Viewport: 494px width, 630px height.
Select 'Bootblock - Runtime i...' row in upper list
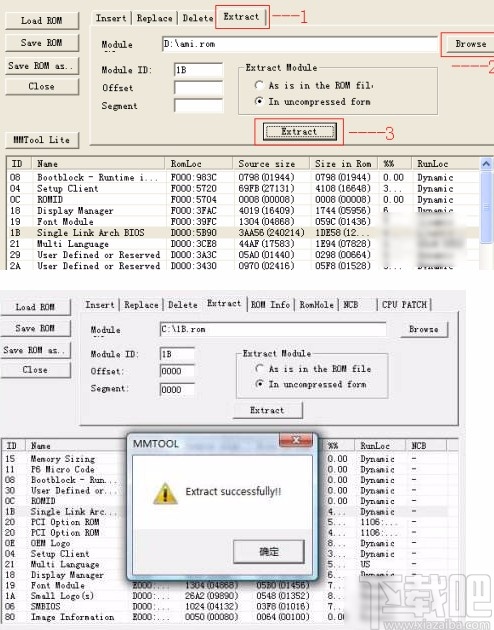[x=243, y=177]
